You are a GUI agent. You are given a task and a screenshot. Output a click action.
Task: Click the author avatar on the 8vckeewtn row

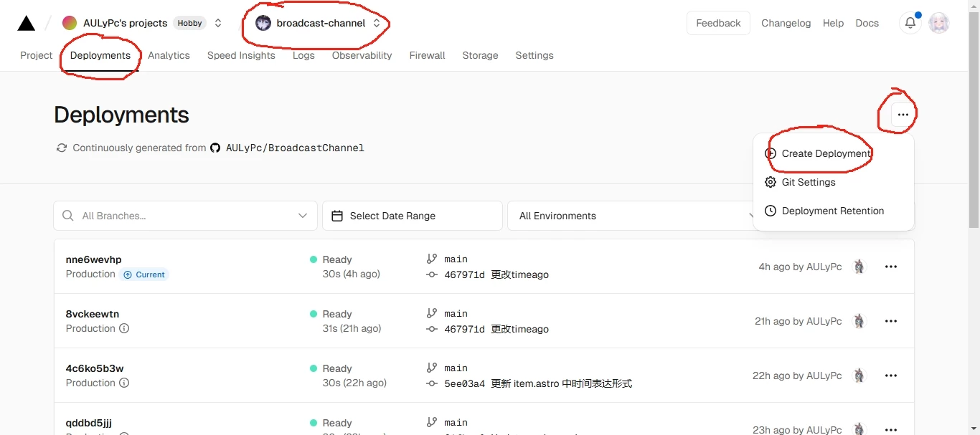click(x=859, y=321)
